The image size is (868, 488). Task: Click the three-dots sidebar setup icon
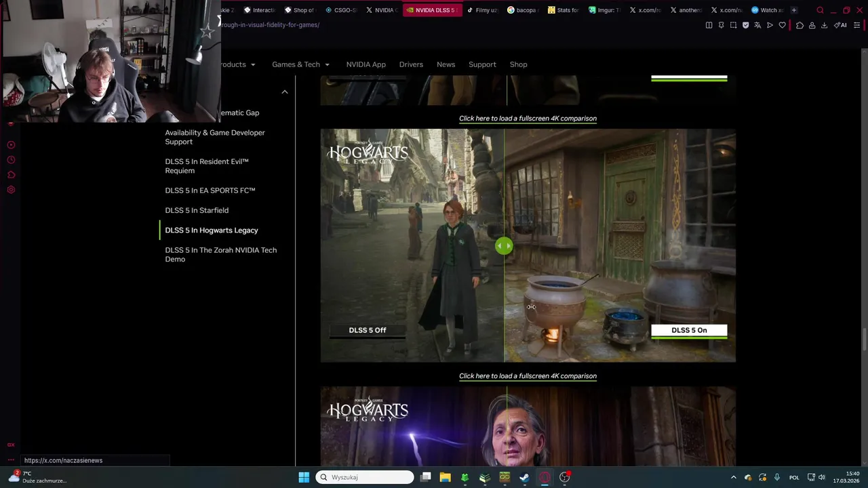click(11, 460)
